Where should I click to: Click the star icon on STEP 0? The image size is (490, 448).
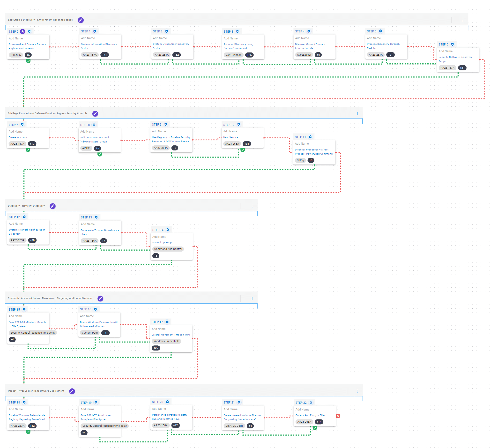pyautogui.click(x=22, y=31)
